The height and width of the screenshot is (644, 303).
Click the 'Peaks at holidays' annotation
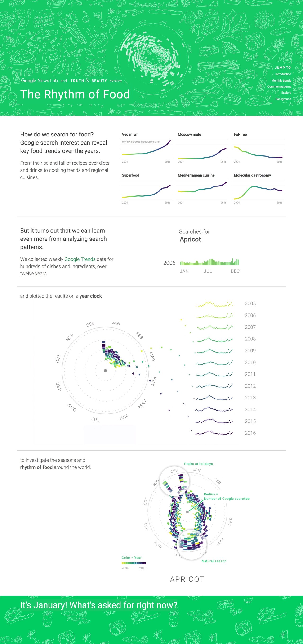click(x=198, y=464)
